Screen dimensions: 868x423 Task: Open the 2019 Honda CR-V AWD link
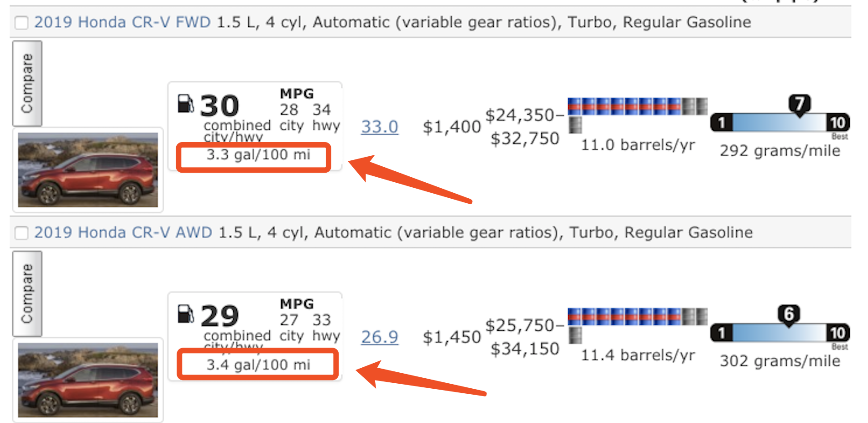[123, 233]
